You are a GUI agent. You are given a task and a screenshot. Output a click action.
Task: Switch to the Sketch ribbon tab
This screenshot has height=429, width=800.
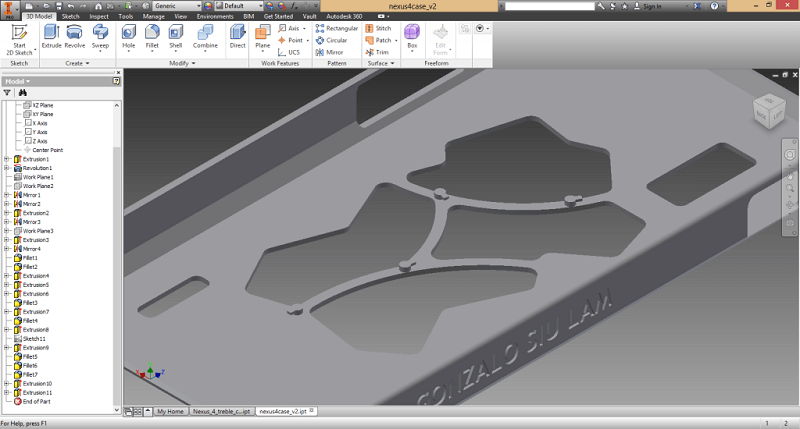point(70,16)
